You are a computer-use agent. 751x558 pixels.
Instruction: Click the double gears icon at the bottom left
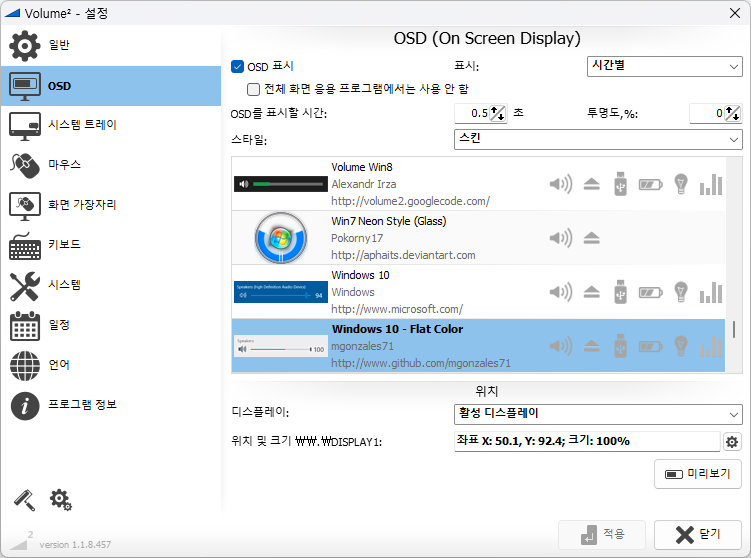click(61, 500)
